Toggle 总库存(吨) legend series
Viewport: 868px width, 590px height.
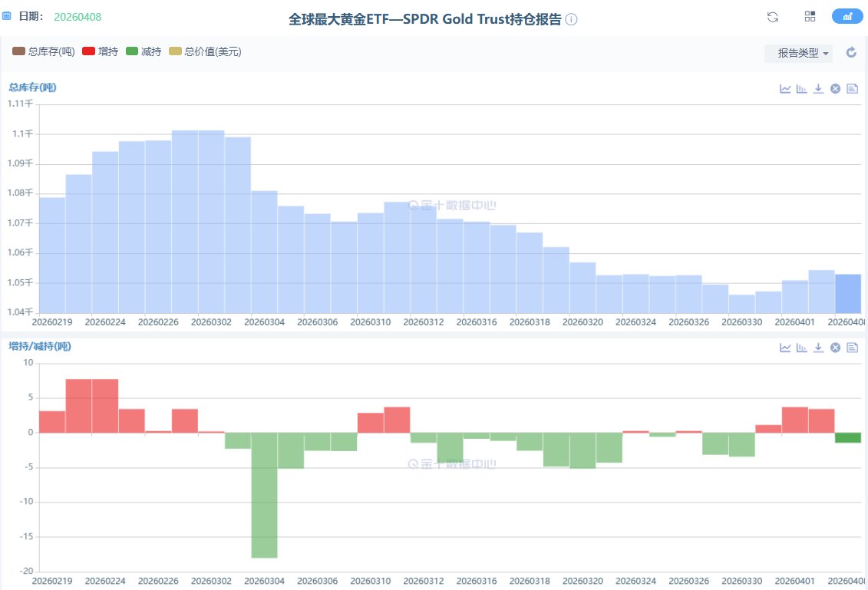[44, 51]
